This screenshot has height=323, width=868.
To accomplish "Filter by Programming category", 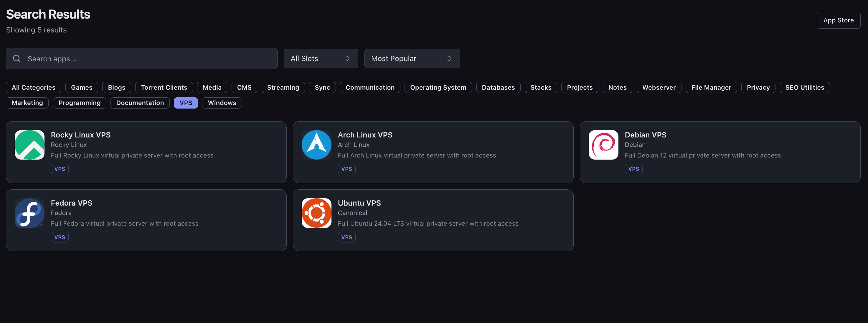I will (x=80, y=103).
